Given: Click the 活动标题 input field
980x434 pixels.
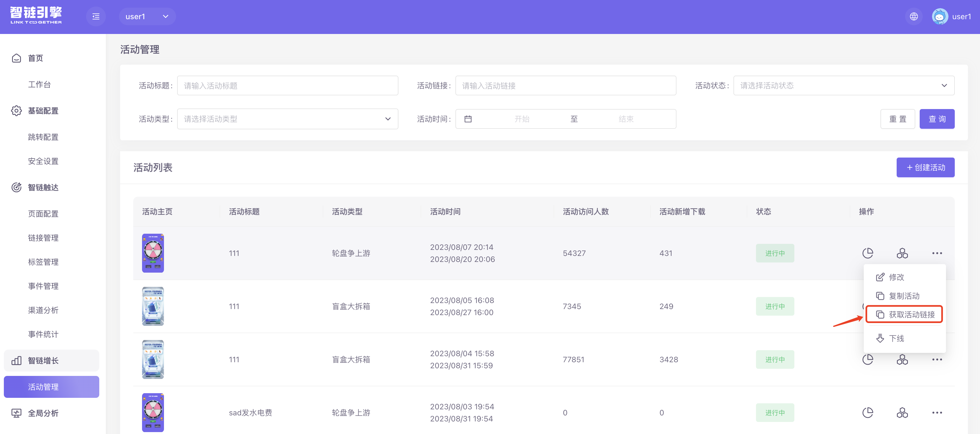Looking at the screenshot, I should 287,85.
